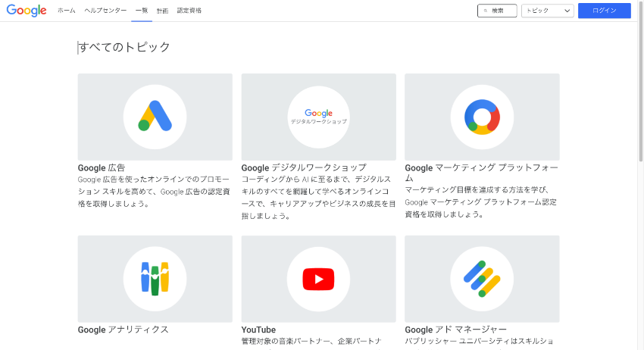Select the Google Ad Manager stripes icon
The image size is (644, 350).
[482, 279]
